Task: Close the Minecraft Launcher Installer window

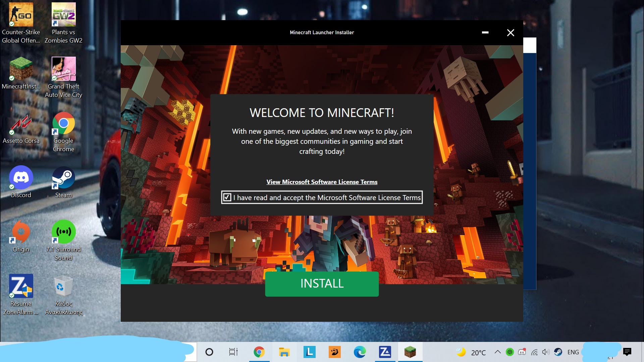Action: 510,33
